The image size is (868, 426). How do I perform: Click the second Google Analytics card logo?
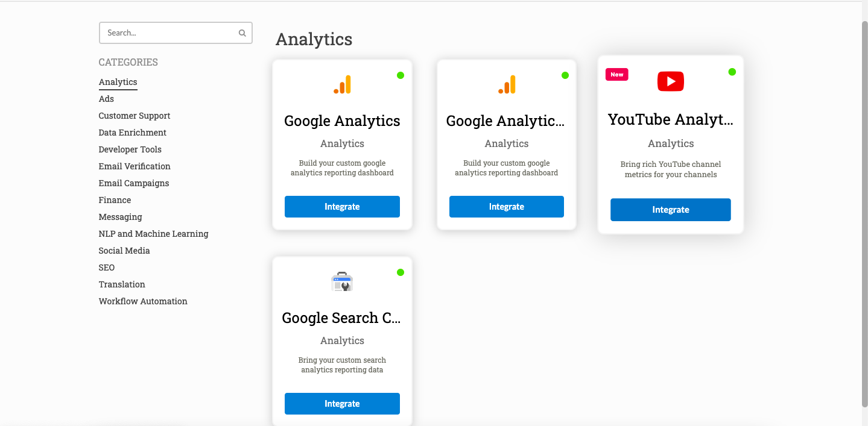pos(507,84)
